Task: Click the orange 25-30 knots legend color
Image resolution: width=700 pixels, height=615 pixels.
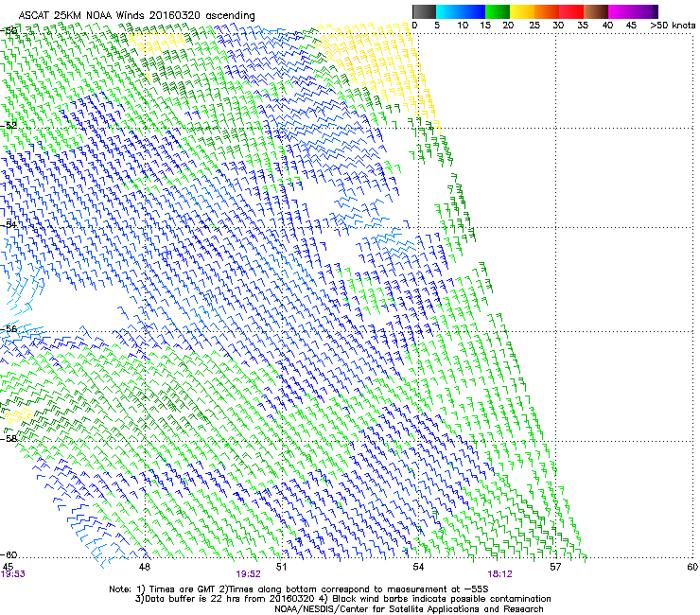Action: click(x=547, y=11)
